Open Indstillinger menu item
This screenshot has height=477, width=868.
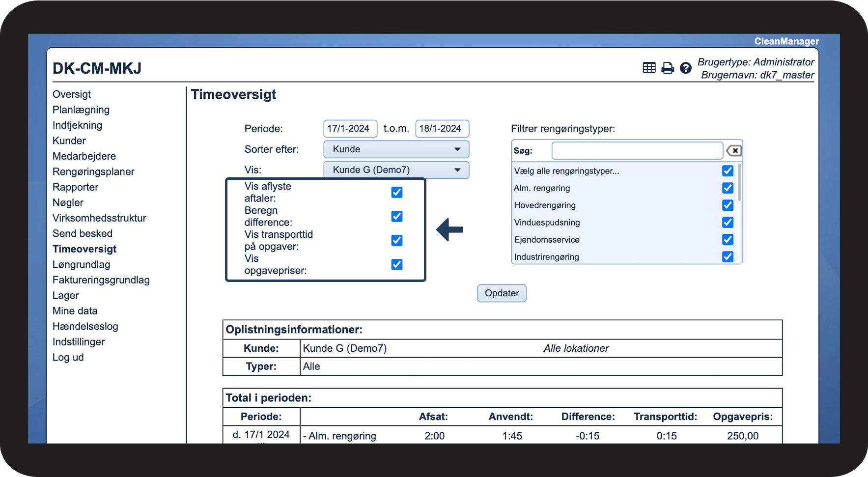coord(79,342)
